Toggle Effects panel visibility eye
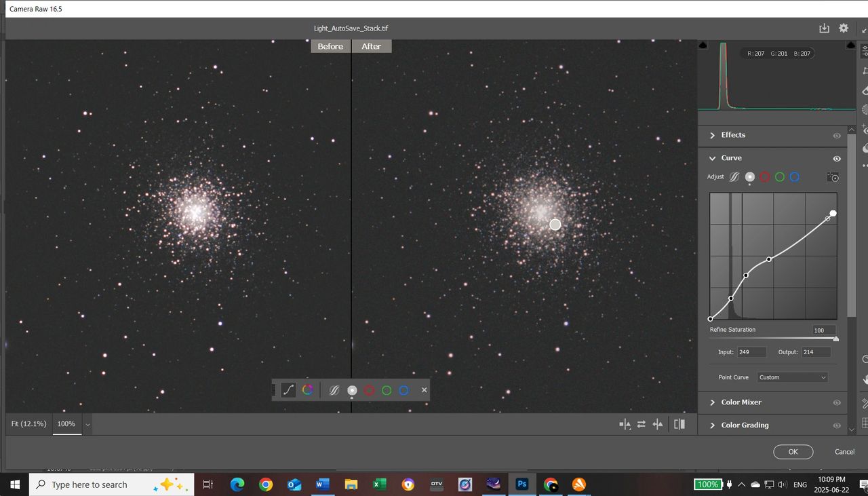868x496 pixels. tap(837, 136)
